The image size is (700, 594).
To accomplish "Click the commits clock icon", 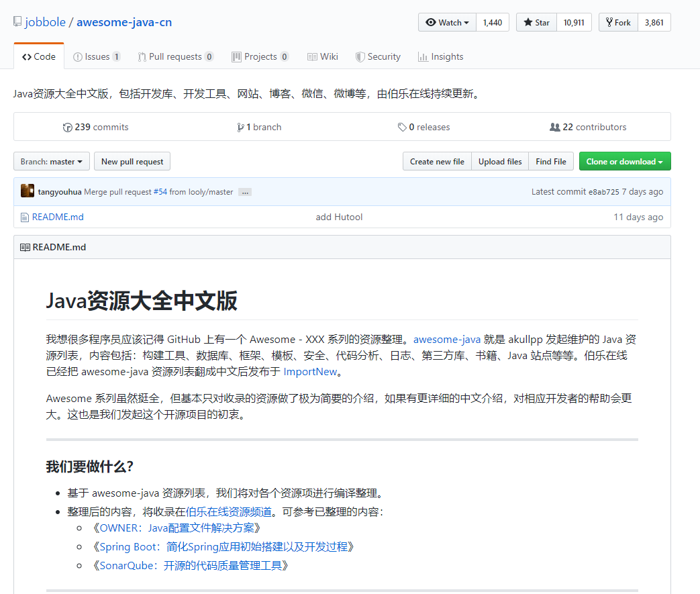I will point(67,128).
